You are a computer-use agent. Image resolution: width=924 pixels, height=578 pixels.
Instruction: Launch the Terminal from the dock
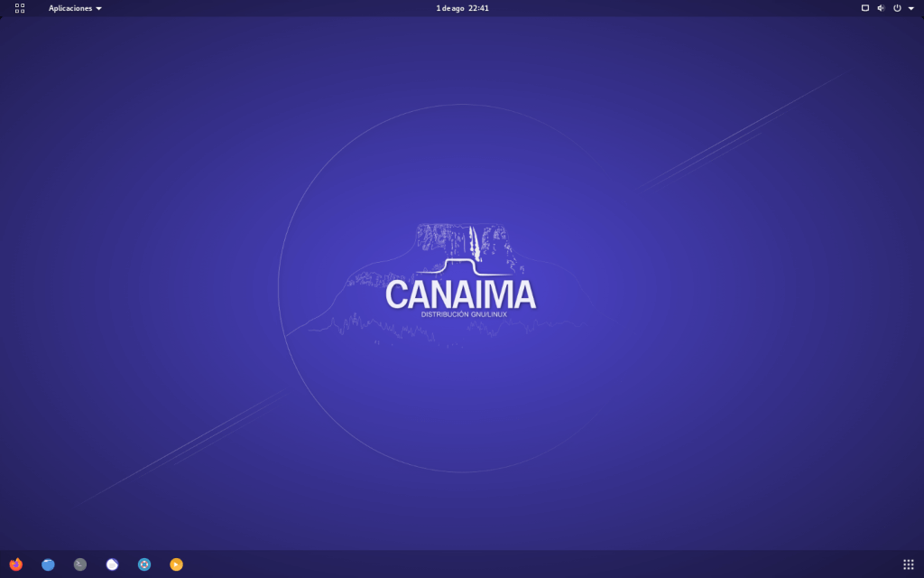(80, 564)
